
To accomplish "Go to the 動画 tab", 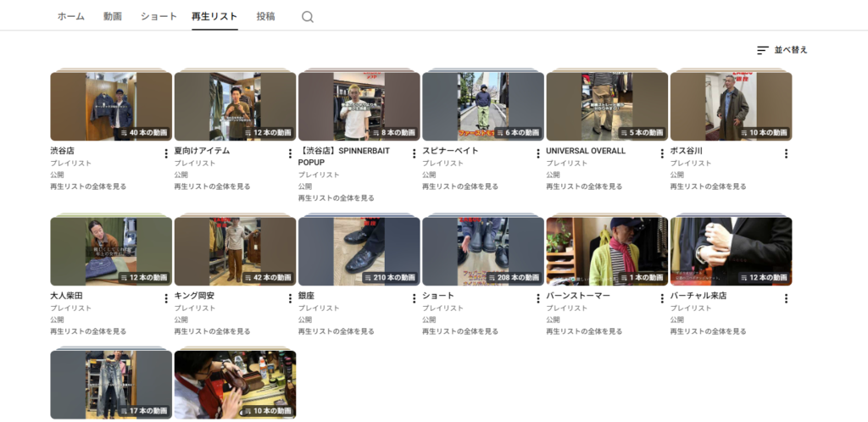I will pos(113,17).
